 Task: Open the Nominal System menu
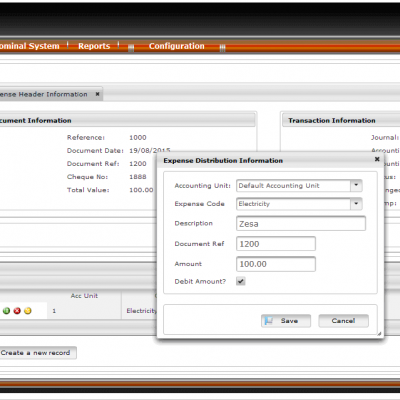(x=30, y=46)
